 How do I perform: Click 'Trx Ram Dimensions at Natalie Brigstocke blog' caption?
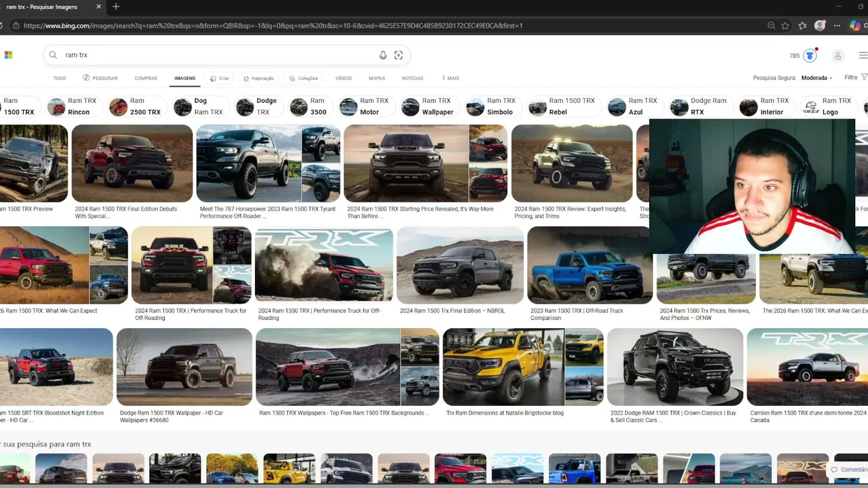[x=505, y=413]
